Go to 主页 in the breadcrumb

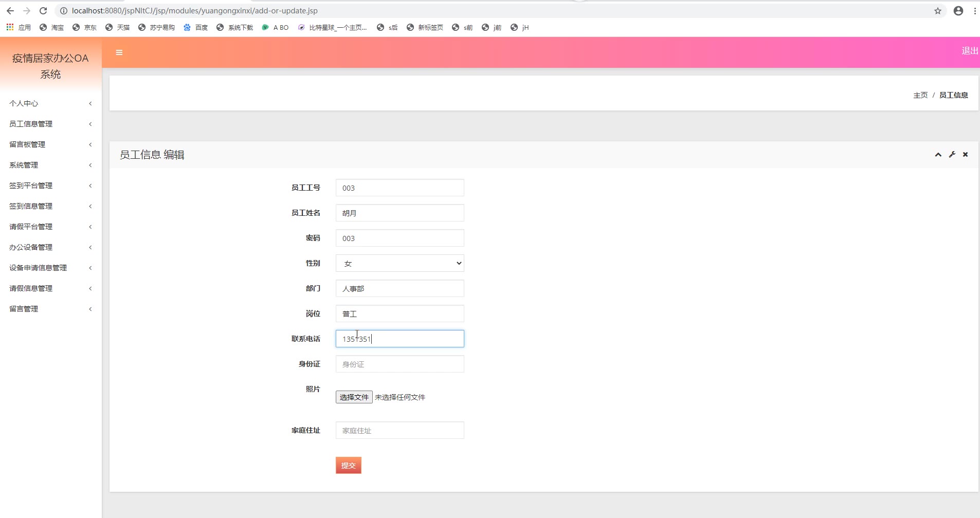point(920,95)
